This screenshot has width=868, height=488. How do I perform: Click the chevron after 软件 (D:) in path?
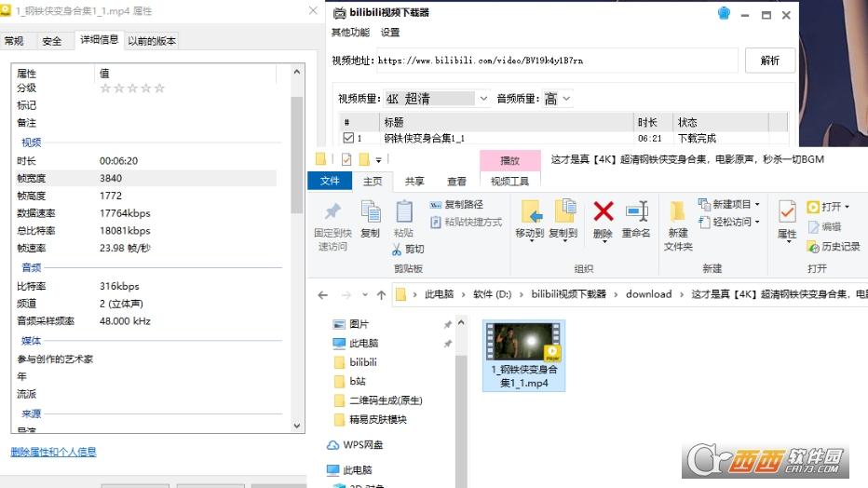(x=521, y=294)
